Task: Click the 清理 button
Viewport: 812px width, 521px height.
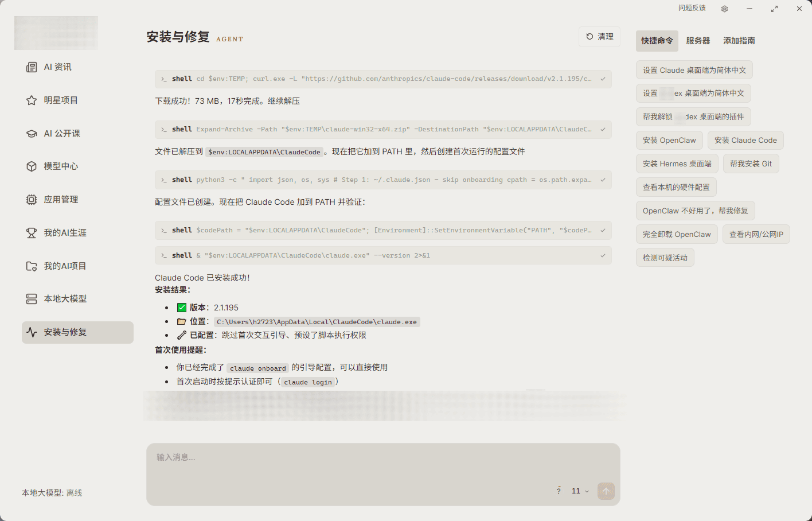Action: [x=599, y=37]
